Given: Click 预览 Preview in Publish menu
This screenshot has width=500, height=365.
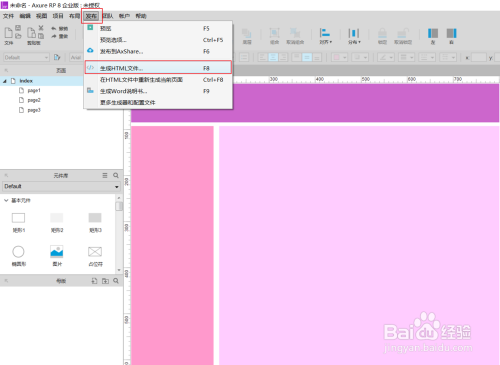Looking at the screenshot, I should click(x=158, y=28).
